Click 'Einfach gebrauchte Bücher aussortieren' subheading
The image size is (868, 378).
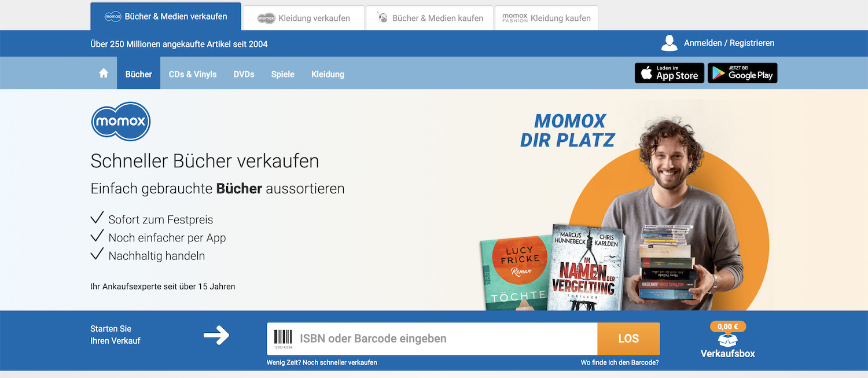click(x=218, y=189)
